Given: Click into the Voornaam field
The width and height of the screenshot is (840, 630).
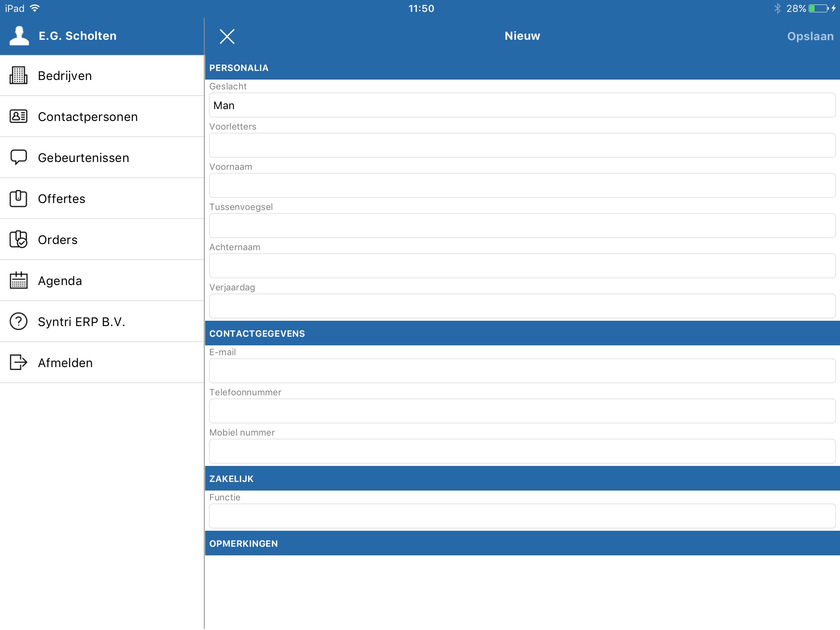Looking at the screenshot, I should pos(522,185).
